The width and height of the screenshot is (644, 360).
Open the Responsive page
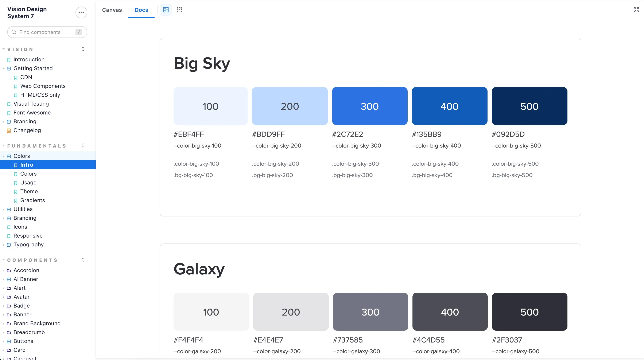(x=28, y=236)
